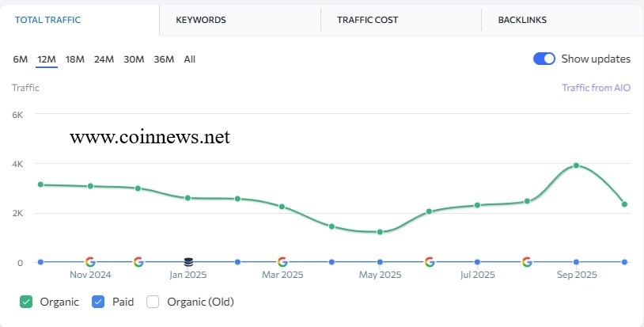Click the Google icon between Jul and Sep 2025
Image resolution: width=644 pixels, height=327 pixels.
pyautogui.click(x=527, y=261)
